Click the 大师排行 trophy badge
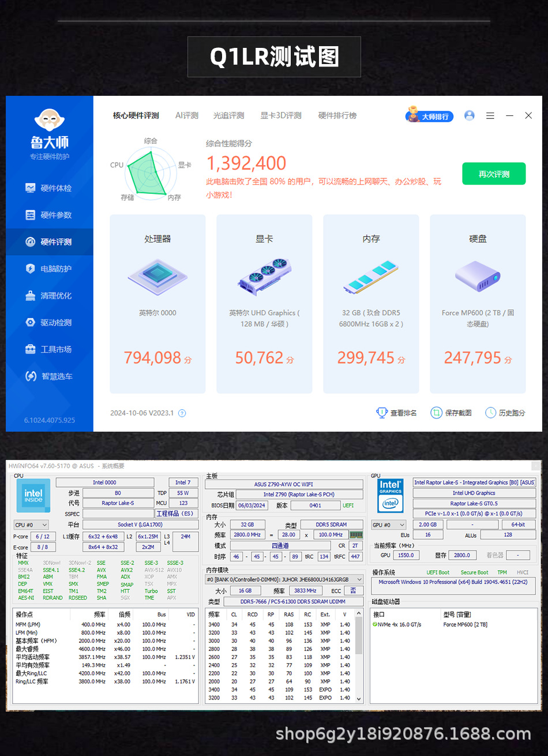The width and height of the screenshot is (548, 756). click(x=430, y=115)
